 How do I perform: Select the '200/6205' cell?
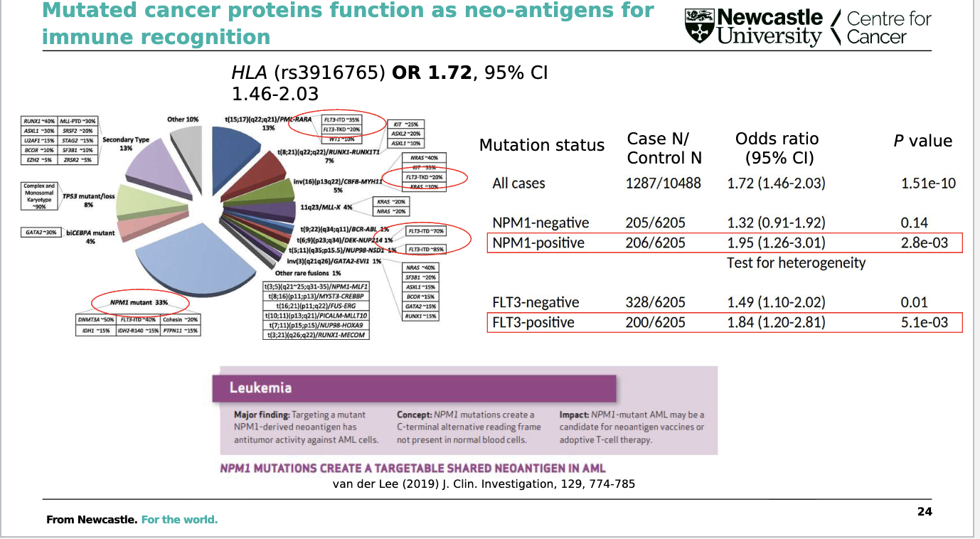656,323
